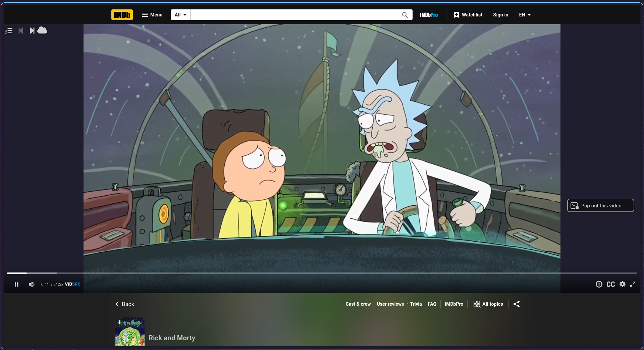
Task: Expand the All search category dropdown
Action: (180, 15)
